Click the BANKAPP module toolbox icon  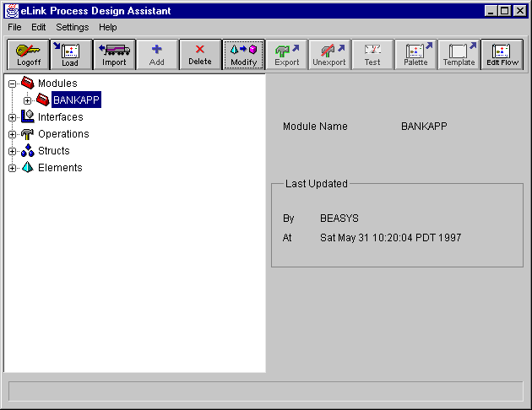43,100
